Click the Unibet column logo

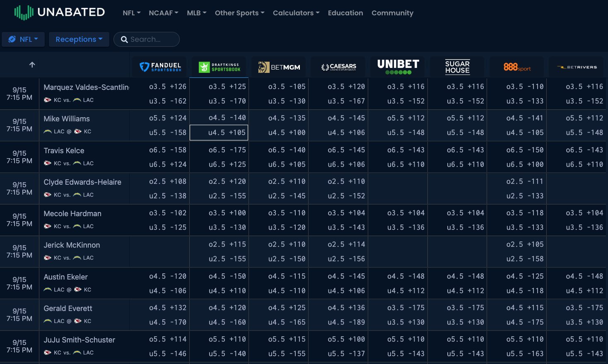point(398,67)
